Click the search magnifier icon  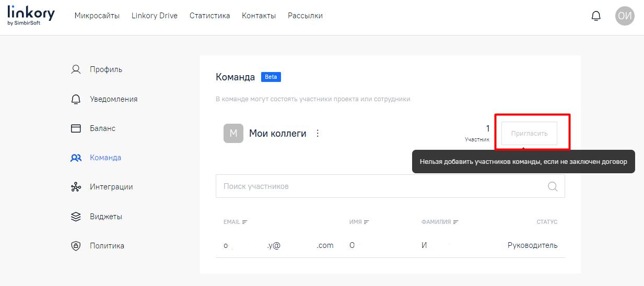pos(552,186)
